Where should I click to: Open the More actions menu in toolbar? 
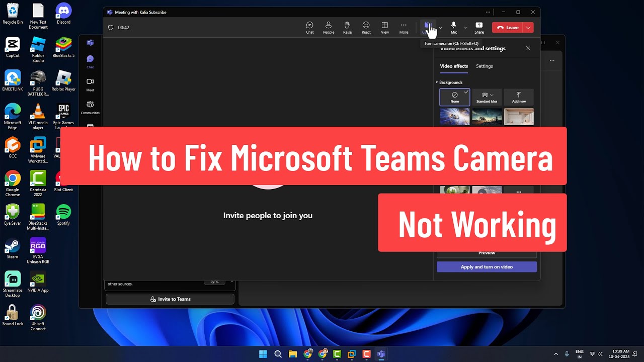coord(404,28)
